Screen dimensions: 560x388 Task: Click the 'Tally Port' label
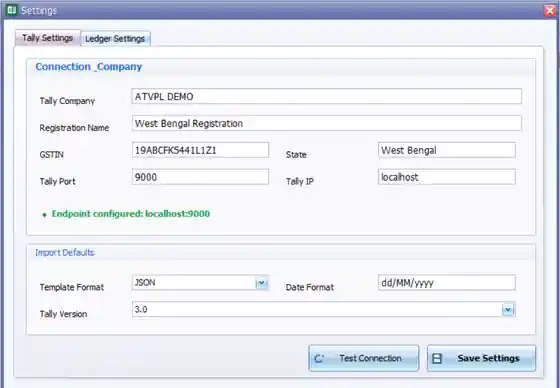tap(58, 181)
